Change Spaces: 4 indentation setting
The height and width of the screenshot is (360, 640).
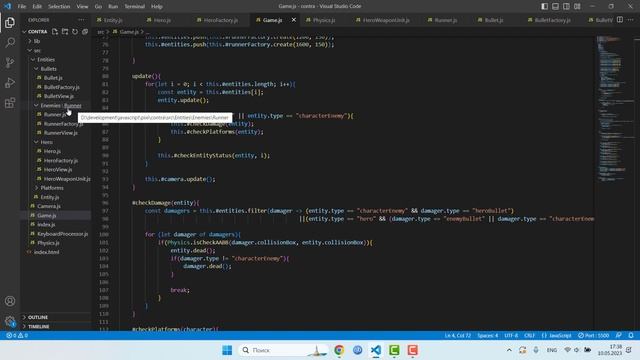pyautogui.click(x=487, y=335)
